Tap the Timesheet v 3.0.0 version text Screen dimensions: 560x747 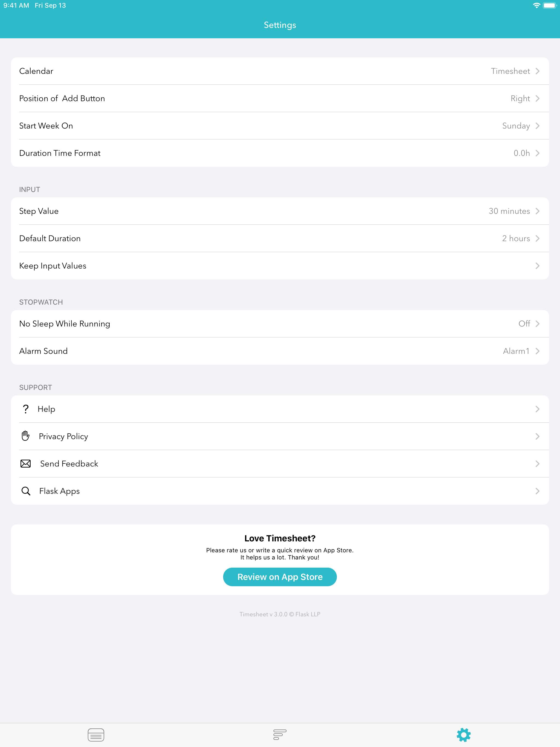point(280,614)
